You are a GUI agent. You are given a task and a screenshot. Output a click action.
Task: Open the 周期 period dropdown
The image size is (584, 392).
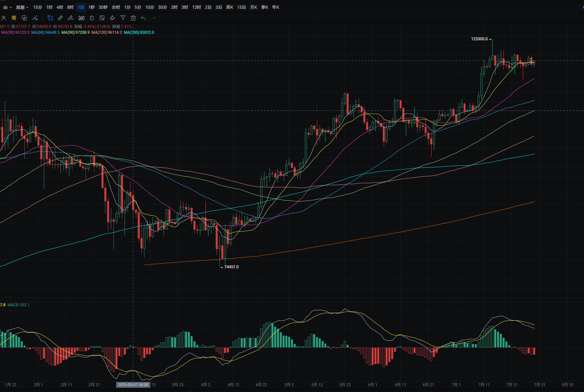coord(22,7)
